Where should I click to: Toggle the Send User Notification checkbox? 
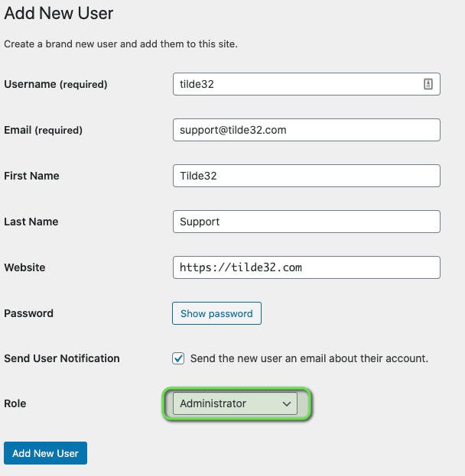[178, 358]
